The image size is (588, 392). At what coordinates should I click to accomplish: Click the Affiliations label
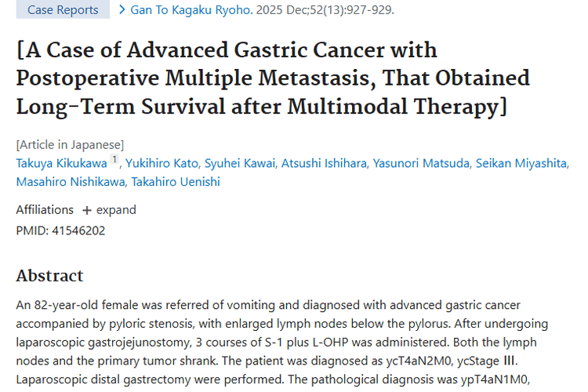click(45, 210)
